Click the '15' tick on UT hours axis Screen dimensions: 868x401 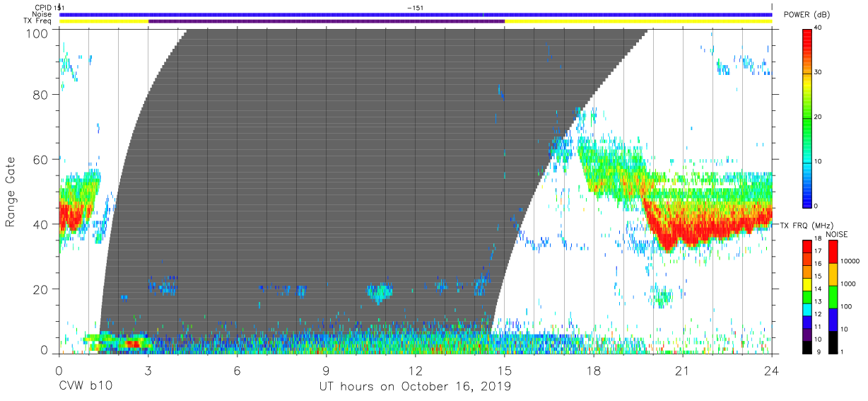pyautogui.click(x=504, y=370)
